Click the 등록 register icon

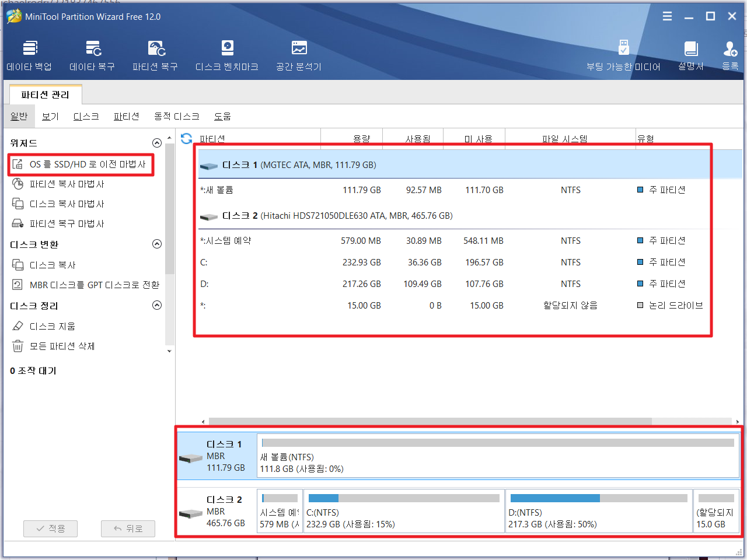730,56
